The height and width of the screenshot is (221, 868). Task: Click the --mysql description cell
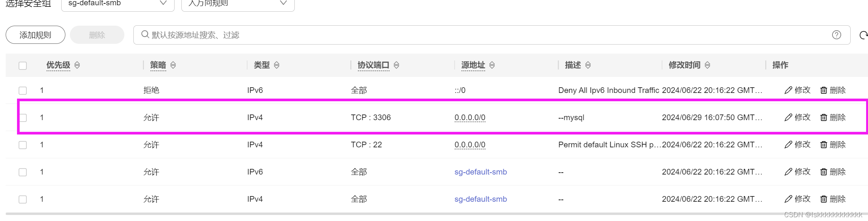coord(571,117)
